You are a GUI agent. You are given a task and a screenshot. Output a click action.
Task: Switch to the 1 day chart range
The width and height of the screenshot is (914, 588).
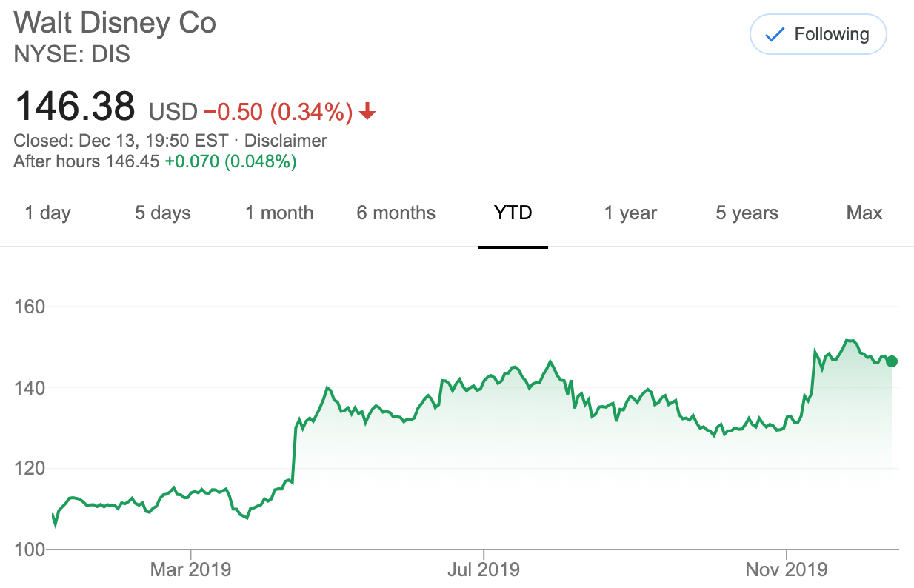tap(47, 213)
